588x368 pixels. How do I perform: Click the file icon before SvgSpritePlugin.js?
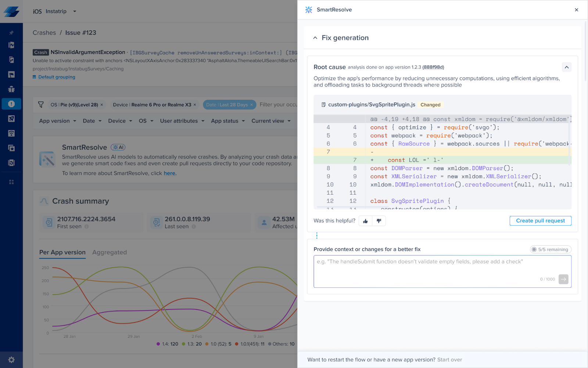click(x=323, y=105)
